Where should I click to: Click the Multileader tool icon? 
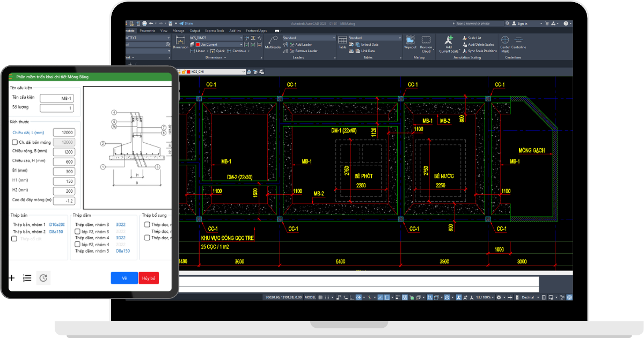tap(273, 41)
